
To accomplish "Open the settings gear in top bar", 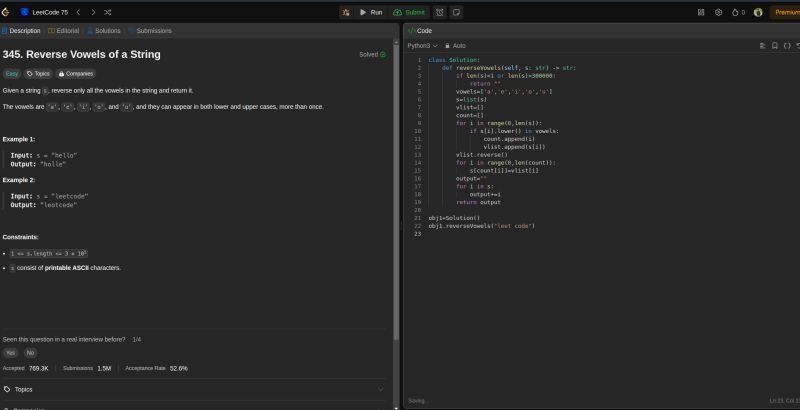I will (718, 12).
